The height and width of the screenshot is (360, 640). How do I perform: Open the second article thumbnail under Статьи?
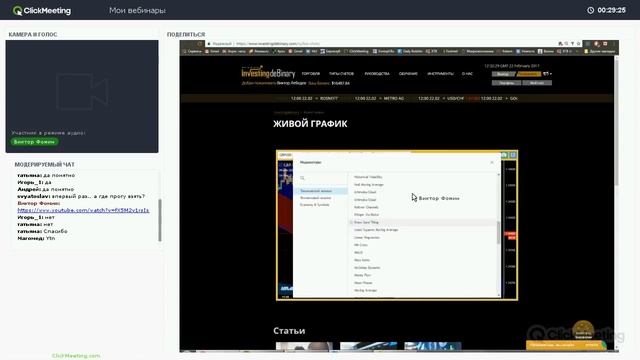369,347
